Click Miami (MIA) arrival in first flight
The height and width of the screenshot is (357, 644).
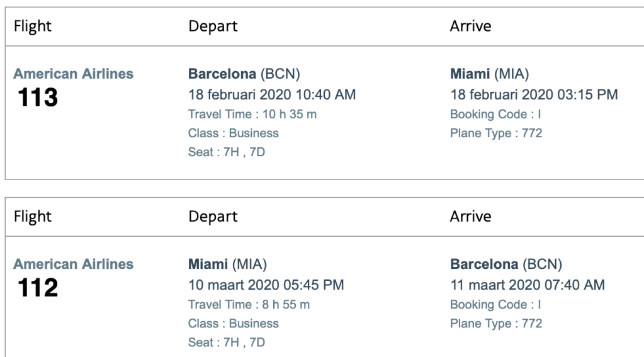point(489,74)
